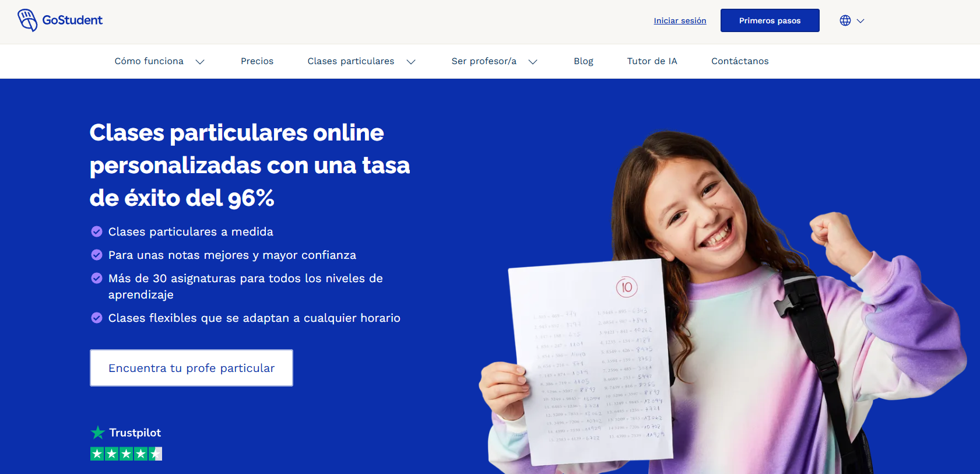This screenshot has width=980, height=474.
Task: Expand the Clases particulares menu chevron
Action: [411, 62]
